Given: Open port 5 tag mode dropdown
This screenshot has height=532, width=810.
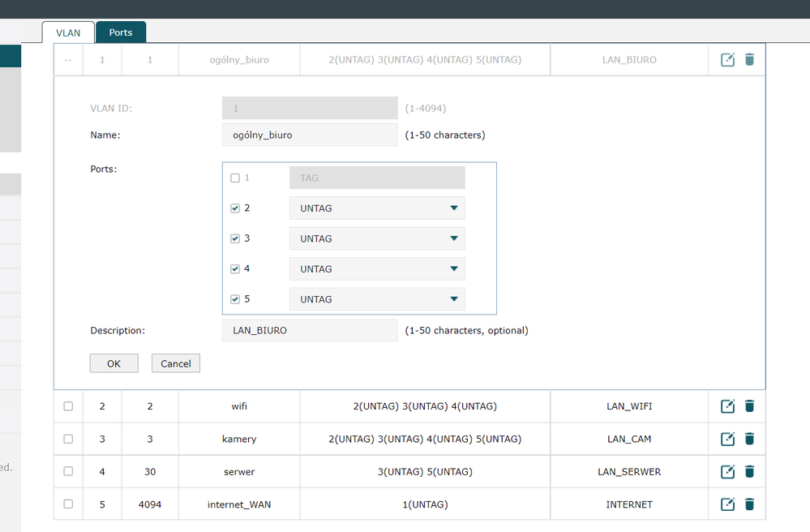Looking at the screenshot, I should (377, 299).
